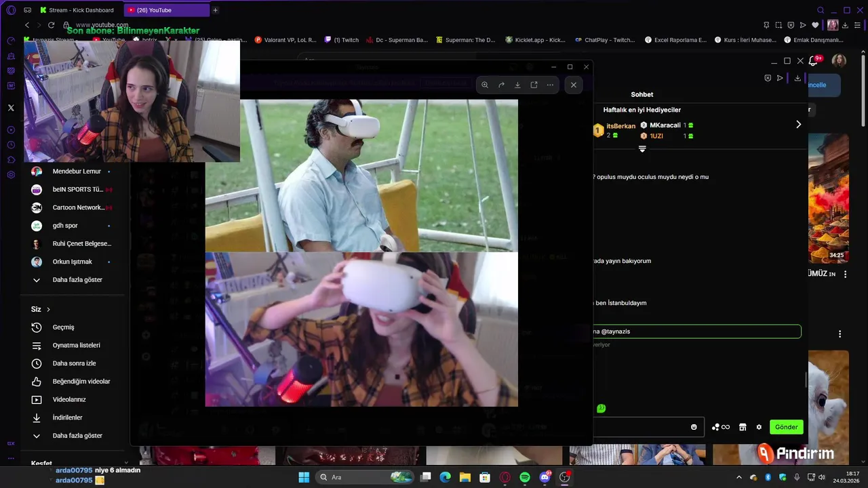Viewport: 868px width, 488px height.
Task: Open Discord from the taskbar
Action: click(545, 477)
